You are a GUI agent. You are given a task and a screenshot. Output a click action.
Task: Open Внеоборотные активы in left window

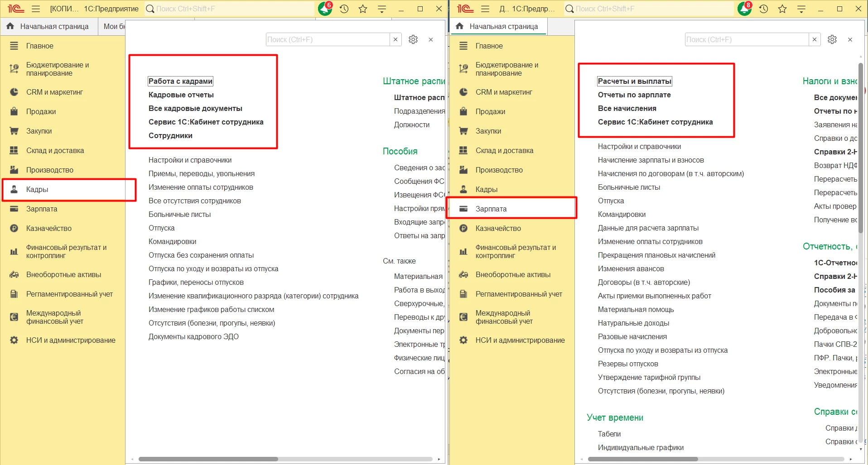coord(63,274)
